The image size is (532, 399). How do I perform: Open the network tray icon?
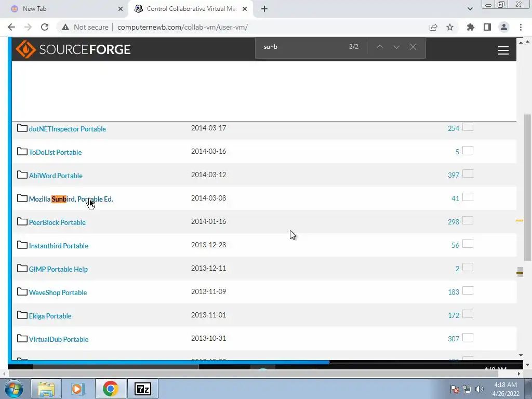[x=467, y=389]
